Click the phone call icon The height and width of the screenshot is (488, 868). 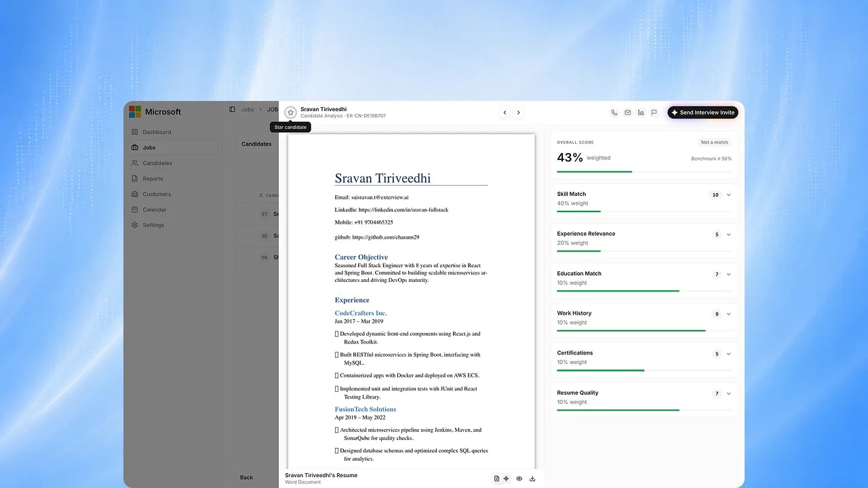click(x=614, y=113)
